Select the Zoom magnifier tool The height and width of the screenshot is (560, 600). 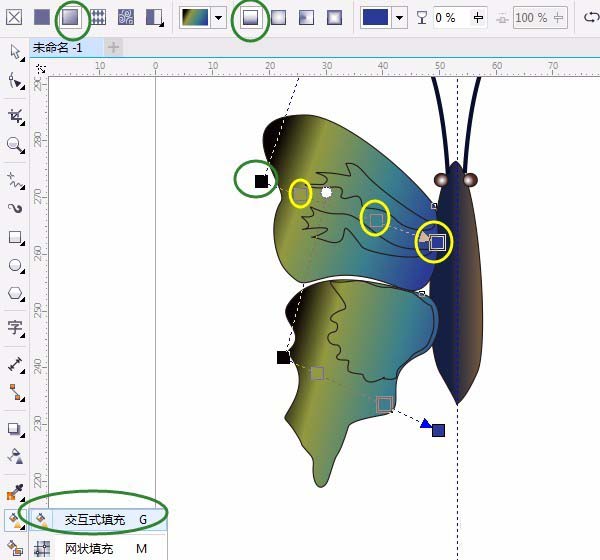coord(15,145)
